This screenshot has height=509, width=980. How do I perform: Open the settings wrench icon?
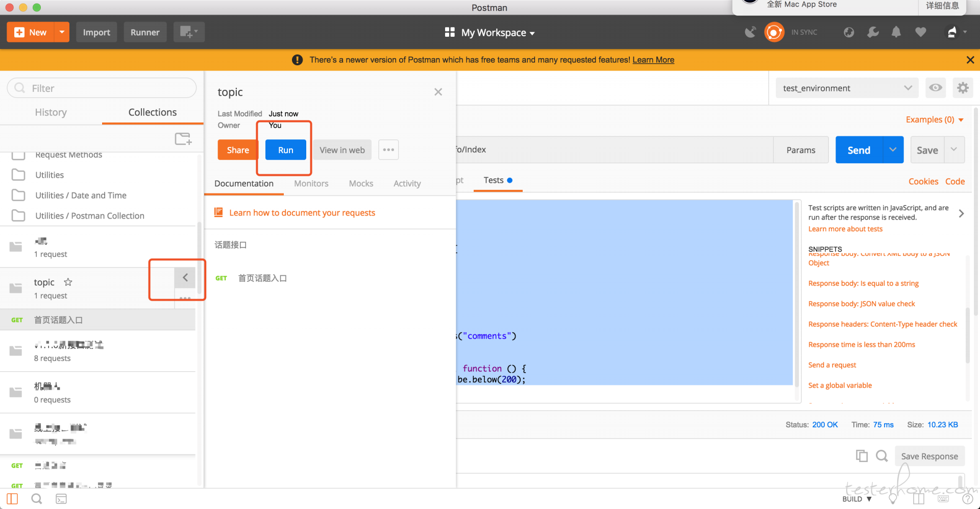[x=873, y=32]
